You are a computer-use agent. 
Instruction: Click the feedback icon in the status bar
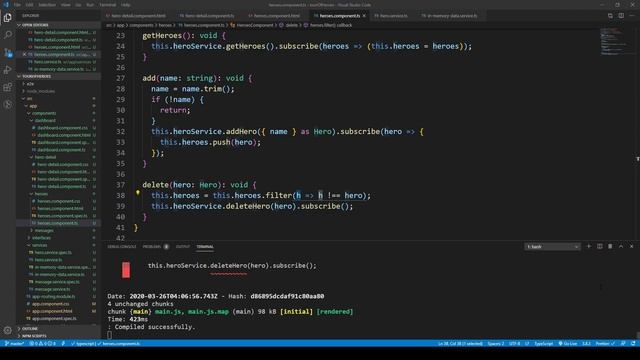pyautogui.click(x=623, y=344)
